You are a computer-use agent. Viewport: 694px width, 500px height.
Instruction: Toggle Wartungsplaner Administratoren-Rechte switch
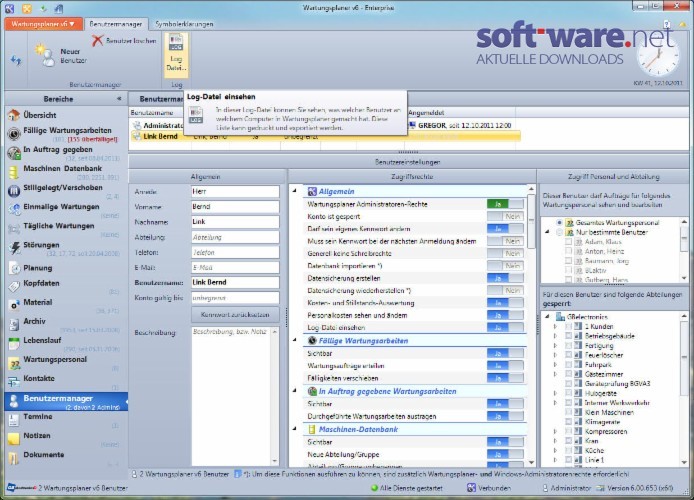[505, 204]
